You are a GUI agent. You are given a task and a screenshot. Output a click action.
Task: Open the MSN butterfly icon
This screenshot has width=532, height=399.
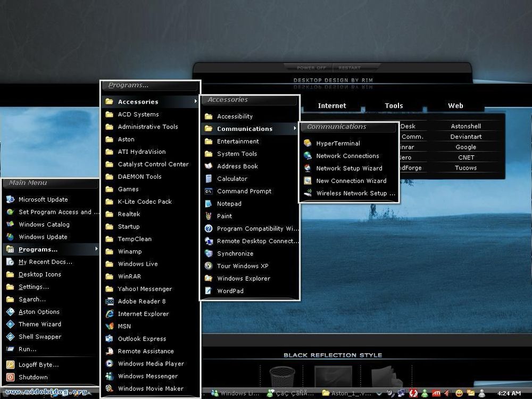[109, 326]
